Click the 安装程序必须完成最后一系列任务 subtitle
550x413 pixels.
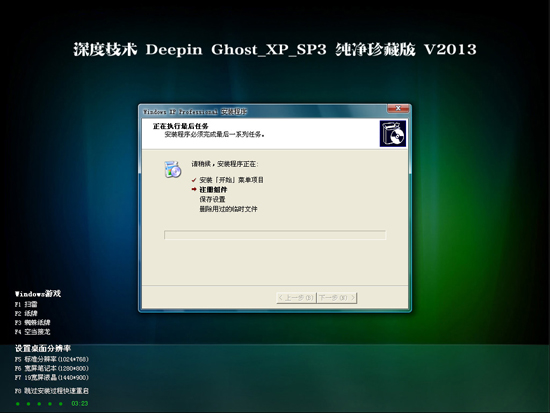(x=214, y=134)
